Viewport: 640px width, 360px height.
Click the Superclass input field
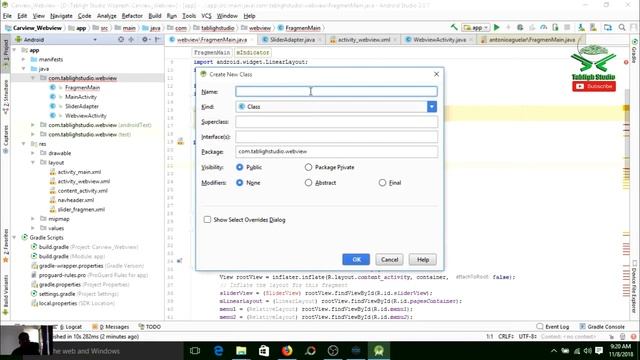(x=336, y=122)
